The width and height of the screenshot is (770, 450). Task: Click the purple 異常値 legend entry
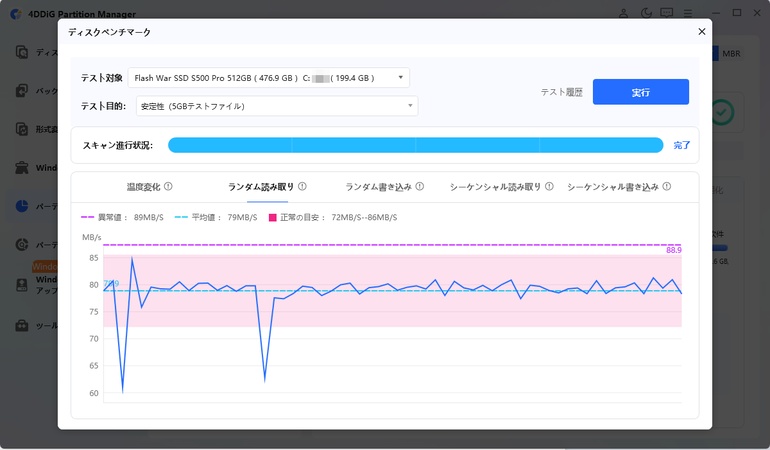pos(122,217)
